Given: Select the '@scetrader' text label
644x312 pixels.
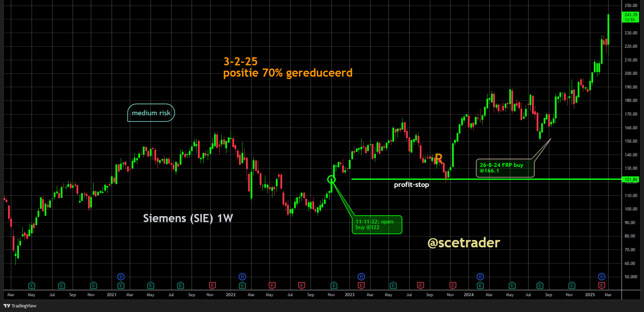Looking at the screenshot, I should point(464,243).
